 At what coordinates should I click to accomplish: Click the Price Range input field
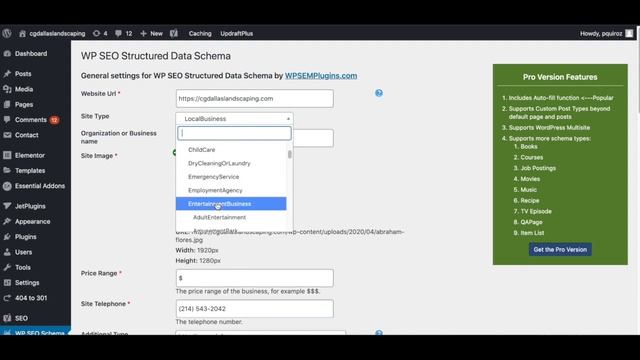254,278
